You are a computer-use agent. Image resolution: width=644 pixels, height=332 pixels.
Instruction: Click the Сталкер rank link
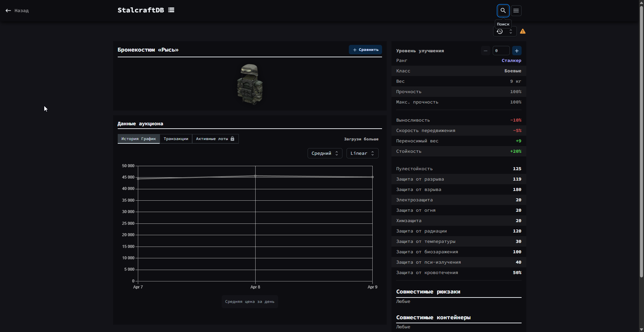(511, 61)
